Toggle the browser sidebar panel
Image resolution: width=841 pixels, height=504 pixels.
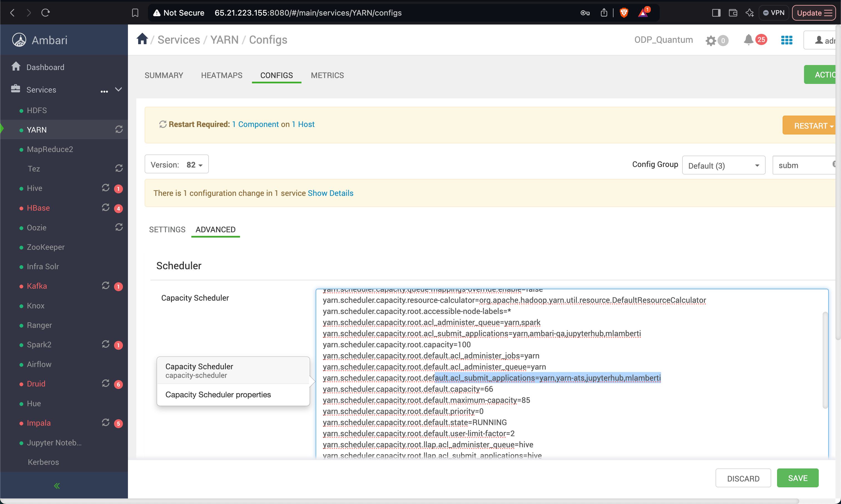coord(716,13)
